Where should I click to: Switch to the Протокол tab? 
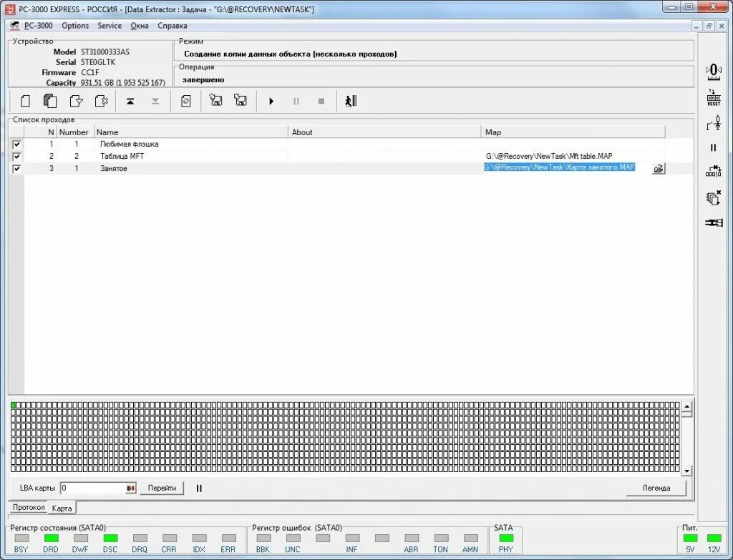click(29, 507)
